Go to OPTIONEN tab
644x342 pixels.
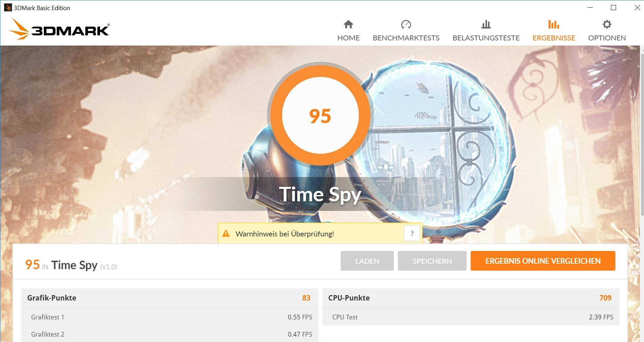(x=607, y=30)
